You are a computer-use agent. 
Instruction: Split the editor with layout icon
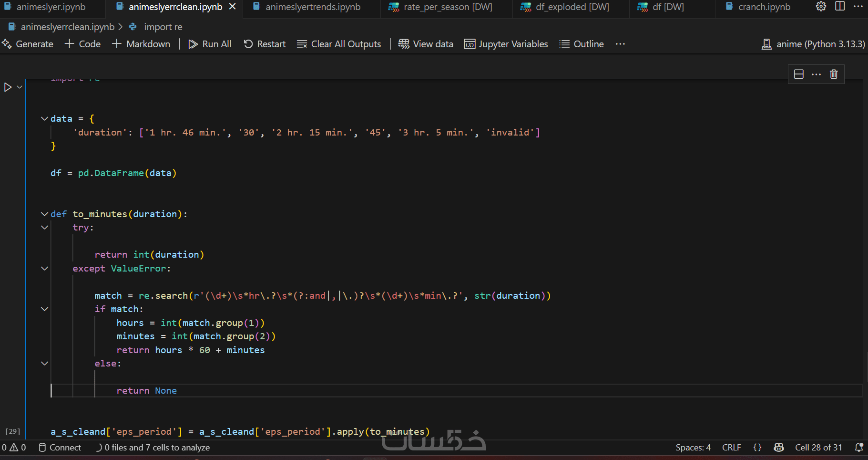tap(840, 7)
